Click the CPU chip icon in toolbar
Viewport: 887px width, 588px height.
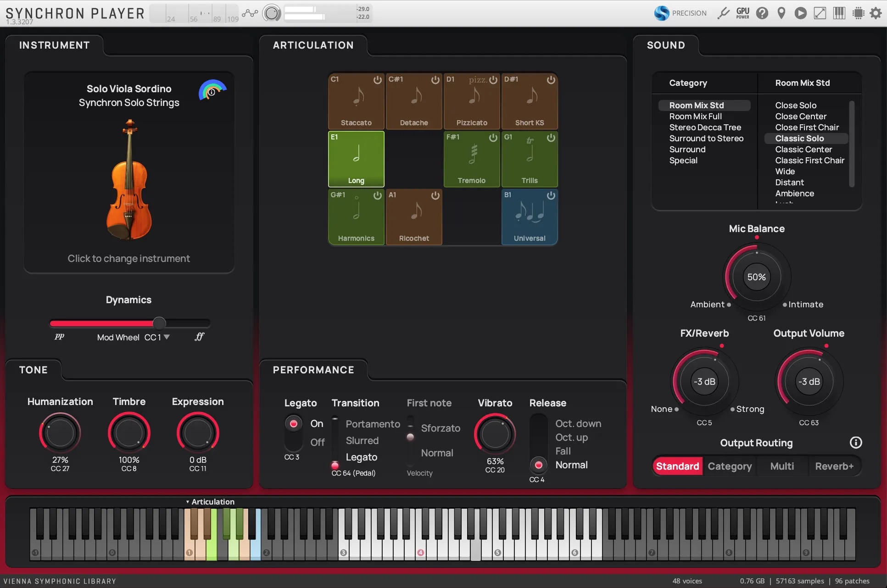coord(858,13)
